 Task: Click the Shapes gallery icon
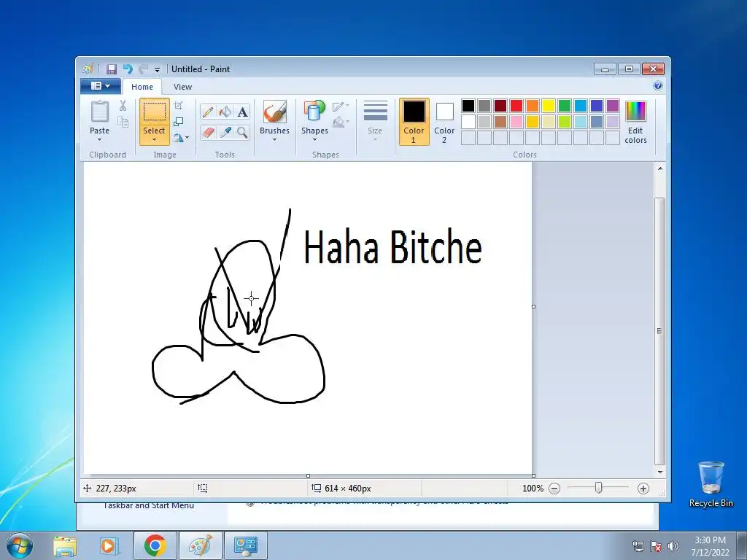(x=314, y=112)
